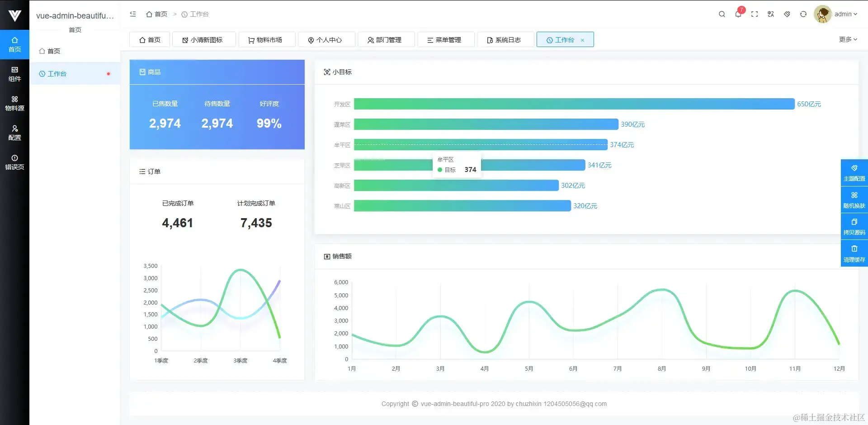Viewport: 868px width, 425px height.
Task: Collapse sidebar using the fold icon
Action: pyautogui.click(x=133, y=14)
